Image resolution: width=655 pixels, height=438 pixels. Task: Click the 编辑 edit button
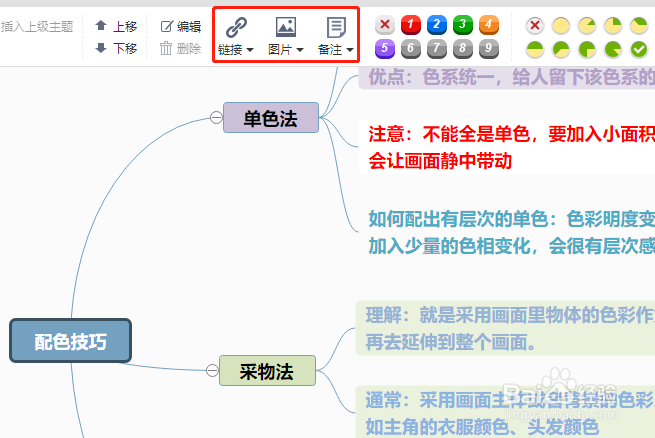[x=180, y=26]
